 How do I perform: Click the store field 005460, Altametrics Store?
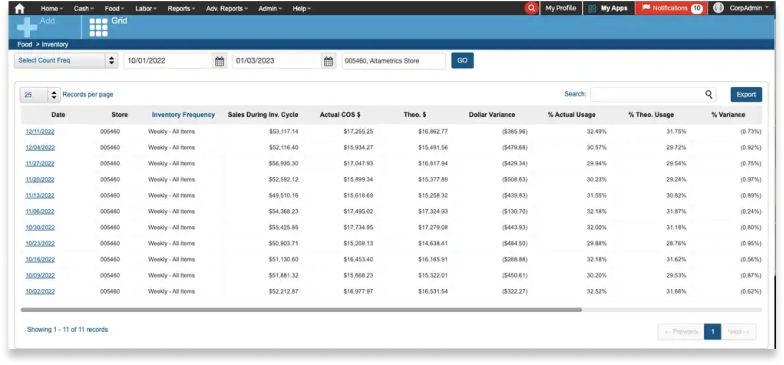[x=394, y=61]
